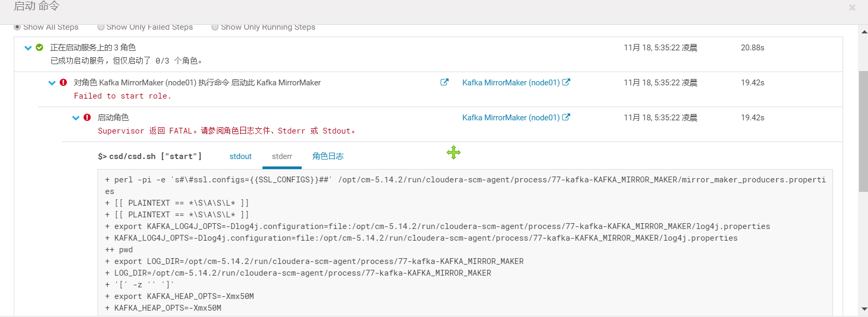Image resolution: width=868 pixels, height=317 pixels.
Task: Open Kafka MirrorMaker (node01) link in 启动角色 row
Action: [x=511, y=118]
